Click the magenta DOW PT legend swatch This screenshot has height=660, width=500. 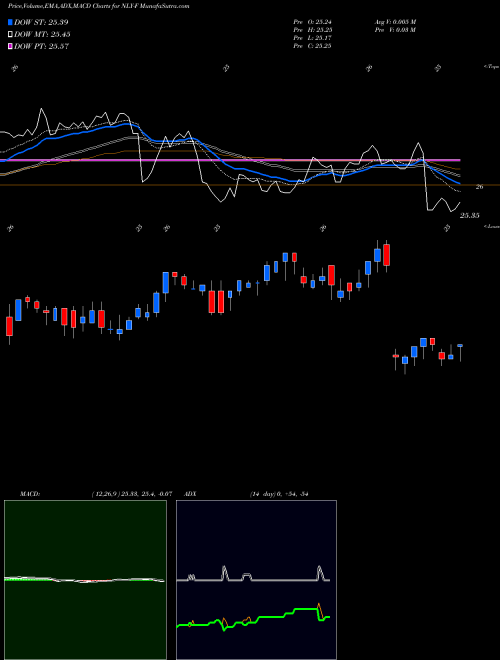click(x=10, y=46)
